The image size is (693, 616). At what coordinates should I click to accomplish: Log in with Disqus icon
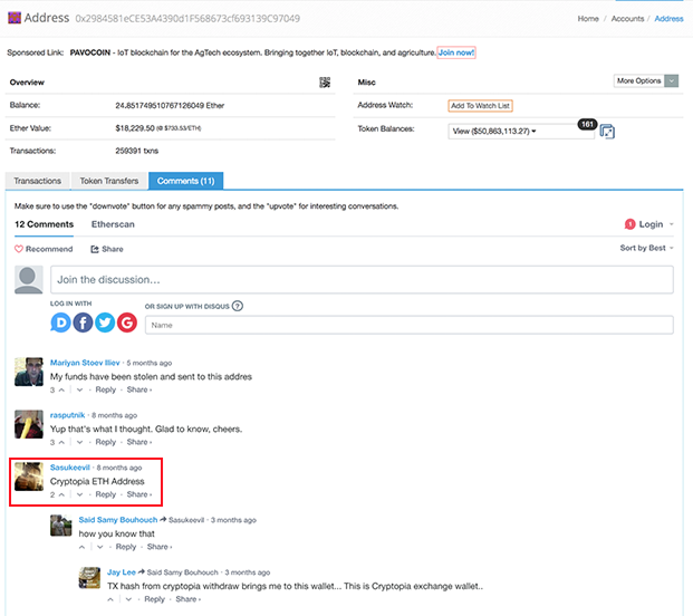click(61, 323)
